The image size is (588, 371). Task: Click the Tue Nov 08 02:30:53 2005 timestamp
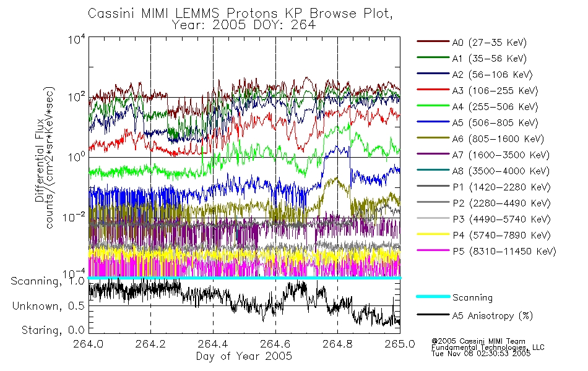tap(481, 354)
